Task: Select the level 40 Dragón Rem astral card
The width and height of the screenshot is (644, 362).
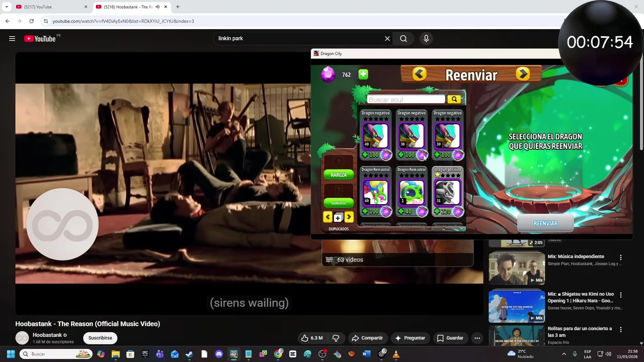Action: 375,191
